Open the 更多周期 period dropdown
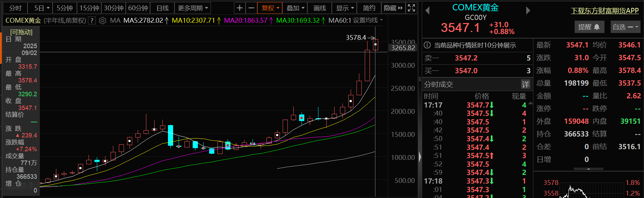 point(192,8)
